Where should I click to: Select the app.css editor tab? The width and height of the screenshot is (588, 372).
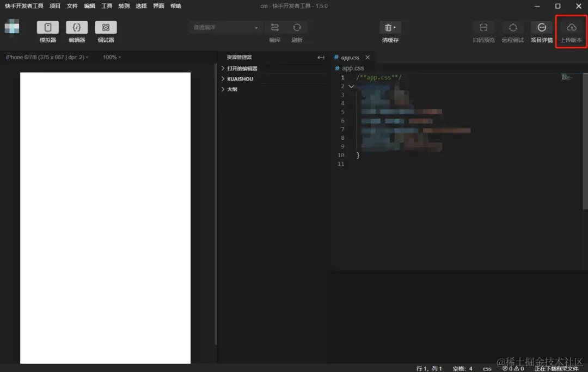[x=350, y=57]
